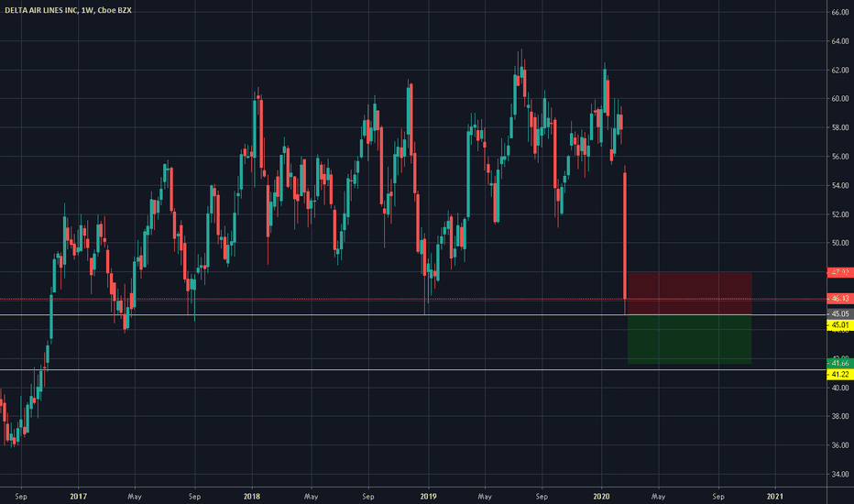
Task: Click the Sep label between 2020 and 2021
Action: (718, 497)
